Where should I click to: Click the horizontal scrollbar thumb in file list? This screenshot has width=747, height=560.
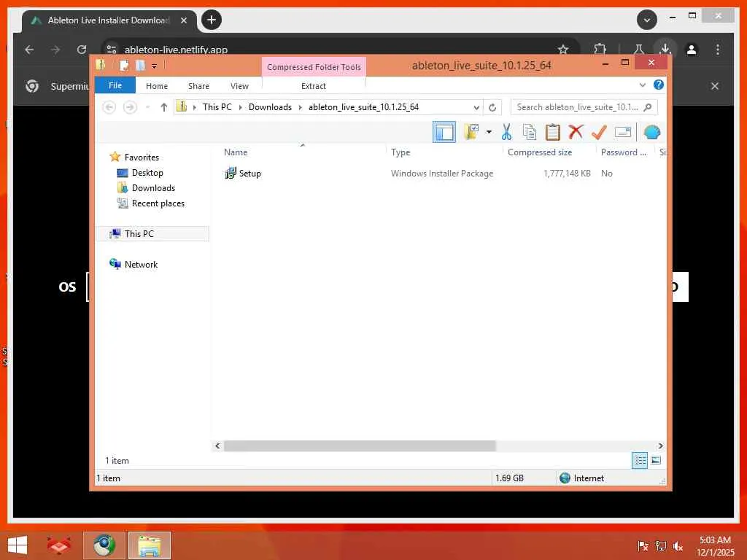360,446
